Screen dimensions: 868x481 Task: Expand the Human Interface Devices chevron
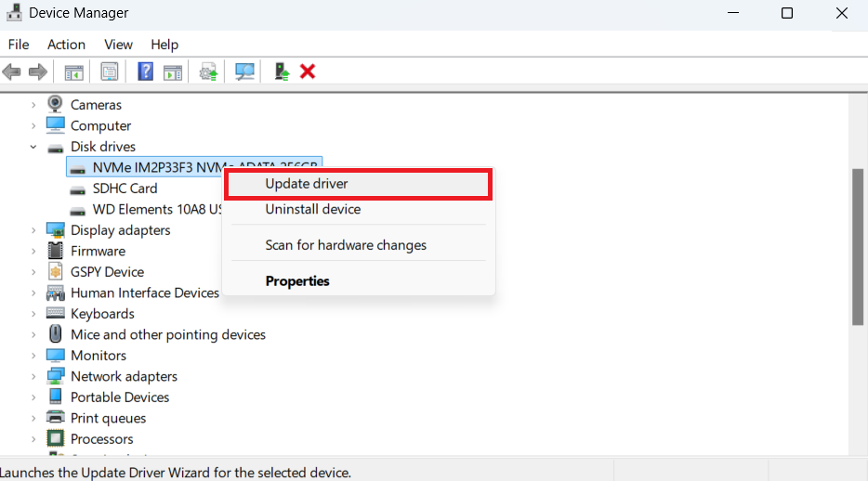coord(33,293)
